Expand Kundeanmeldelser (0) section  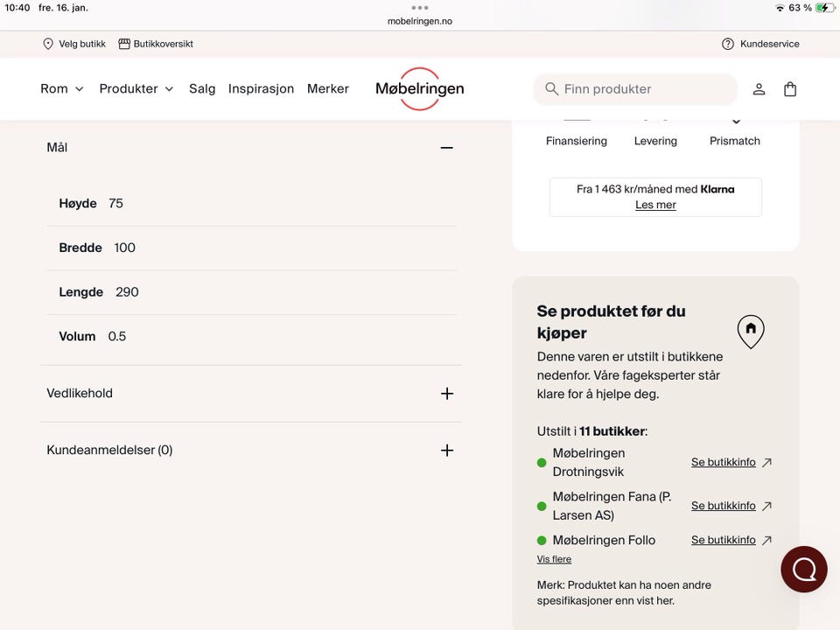447,450
